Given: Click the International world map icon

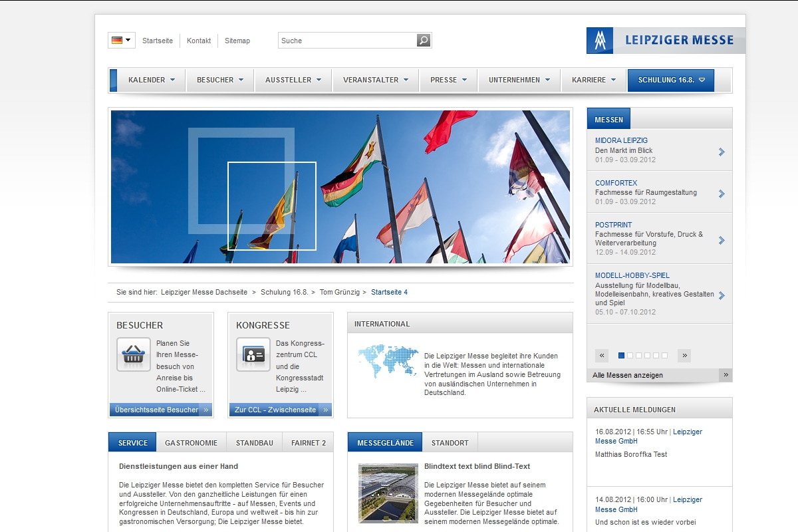Looking at the screenshot, I should click(388, 362).
